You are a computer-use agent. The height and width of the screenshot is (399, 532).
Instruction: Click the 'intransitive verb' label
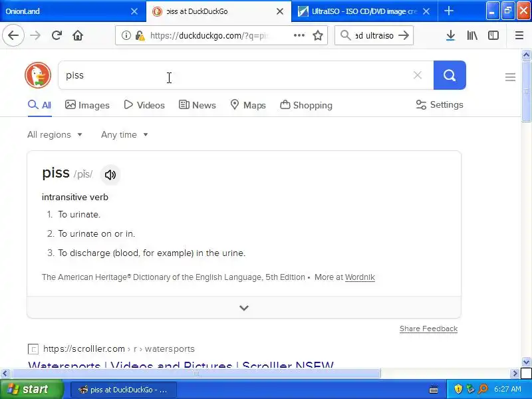(x=75, y=197)
